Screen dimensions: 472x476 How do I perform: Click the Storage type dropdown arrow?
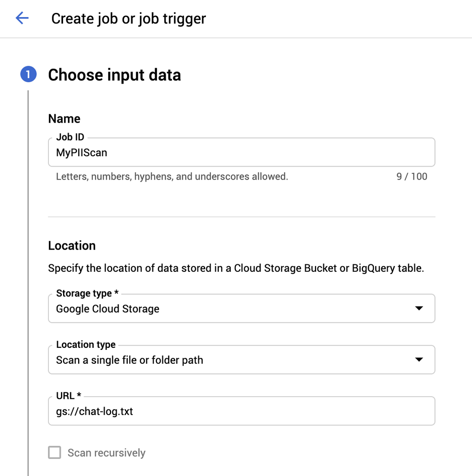(x=419, y=309)
